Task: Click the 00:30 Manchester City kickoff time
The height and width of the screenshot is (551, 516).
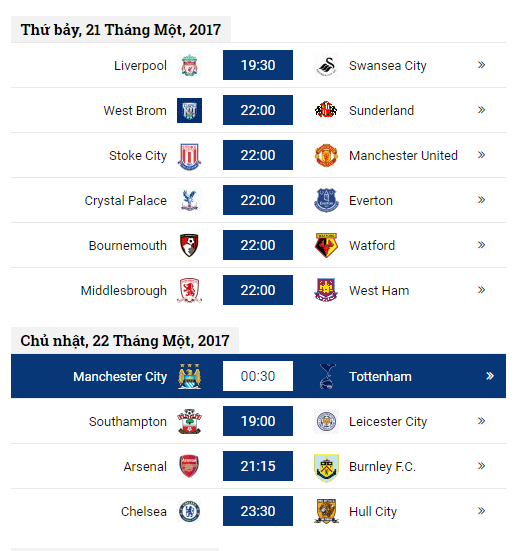Action: [258, 376]
